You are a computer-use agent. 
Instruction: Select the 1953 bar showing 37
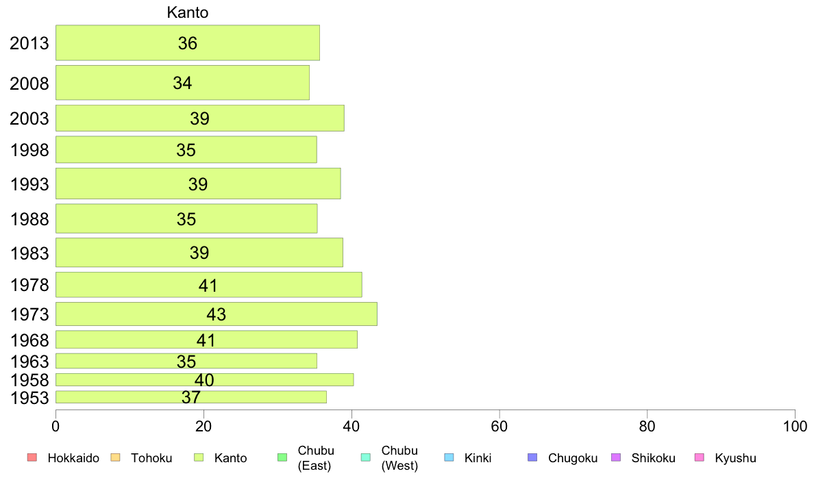191,397
